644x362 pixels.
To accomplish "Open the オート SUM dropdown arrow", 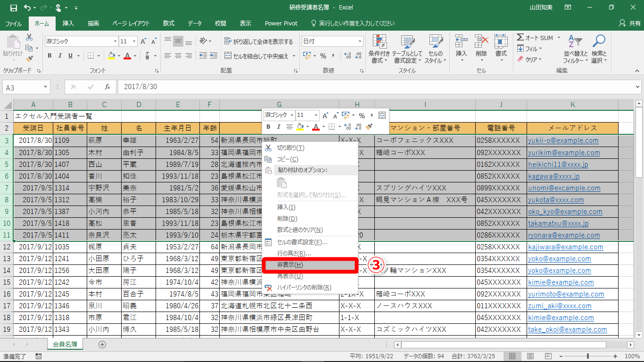I will tap(559, 38).
